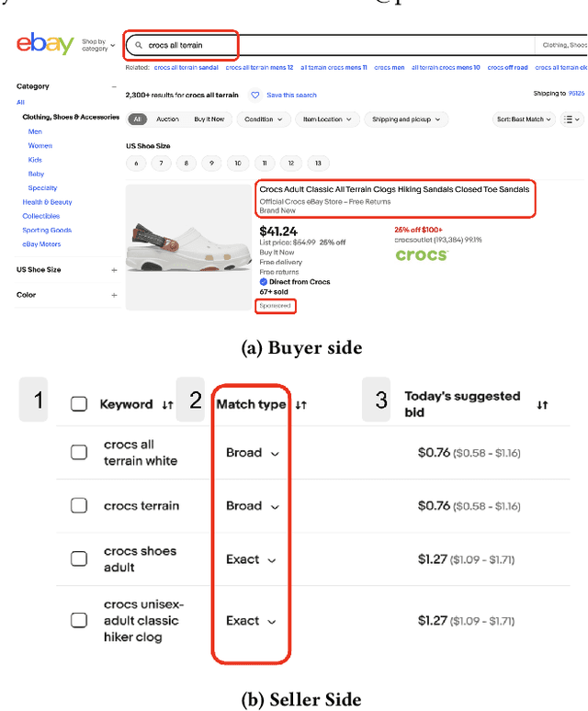Check the 'crocs shoes adult' keyword

pyautogui.click(x=79, y=559)
